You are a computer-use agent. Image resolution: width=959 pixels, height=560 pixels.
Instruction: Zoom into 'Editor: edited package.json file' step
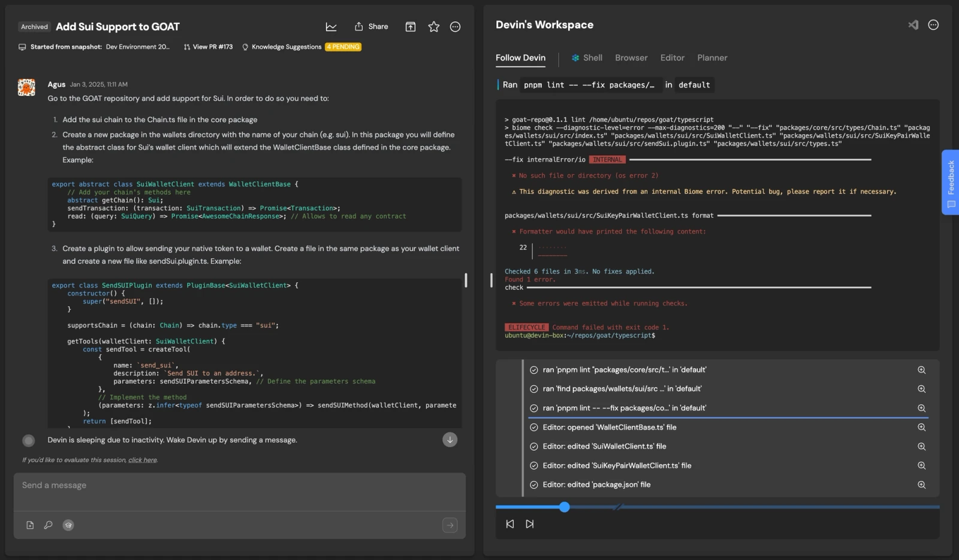[921, 485]
